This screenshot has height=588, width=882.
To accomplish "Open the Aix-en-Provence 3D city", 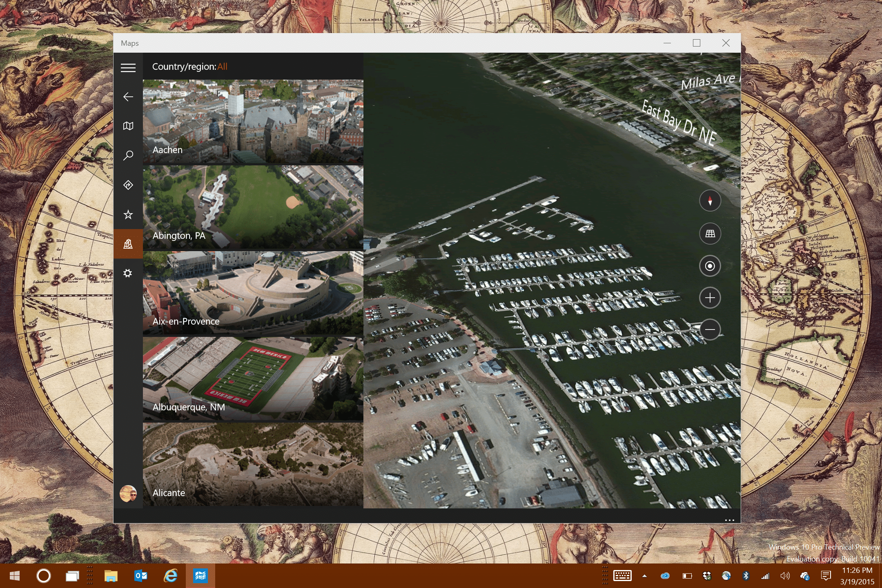I will [x=253, y=293].
